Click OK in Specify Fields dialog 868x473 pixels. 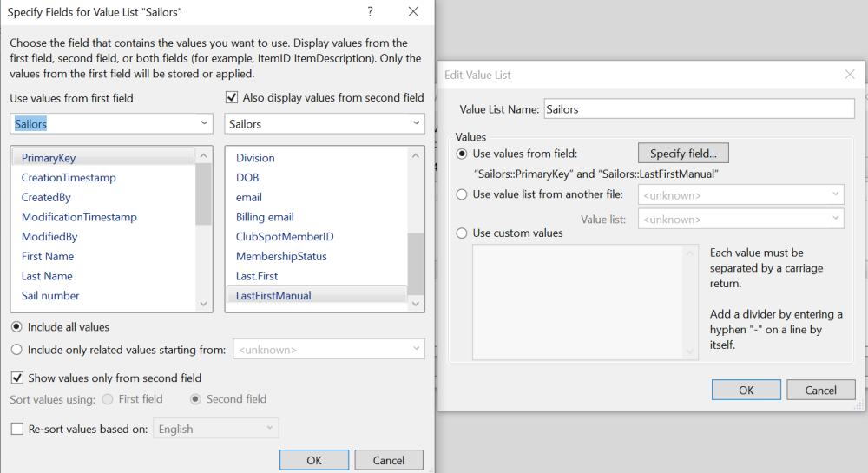313,460
